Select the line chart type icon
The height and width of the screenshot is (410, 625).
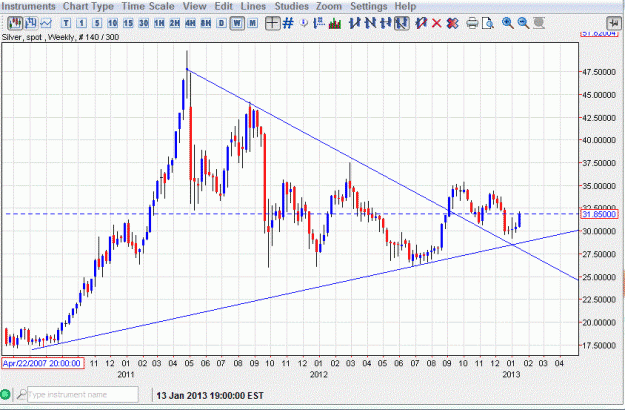coord(46,23)
